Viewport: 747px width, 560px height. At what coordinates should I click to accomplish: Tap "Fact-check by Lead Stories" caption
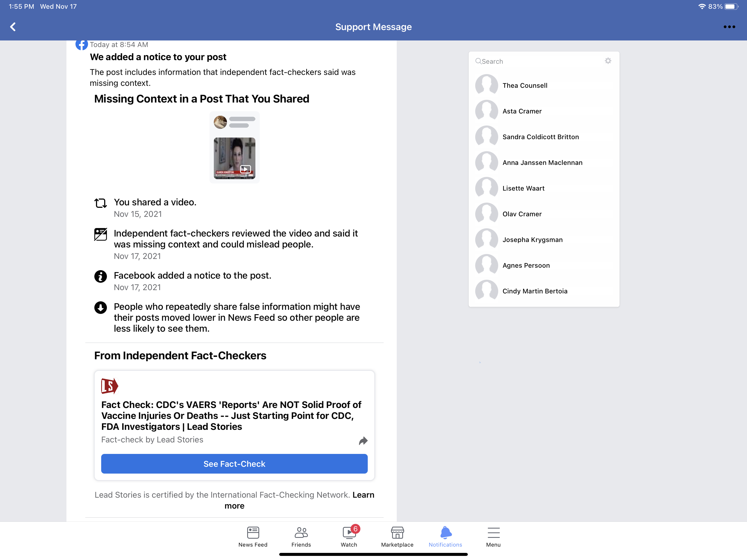coord(152,439)
